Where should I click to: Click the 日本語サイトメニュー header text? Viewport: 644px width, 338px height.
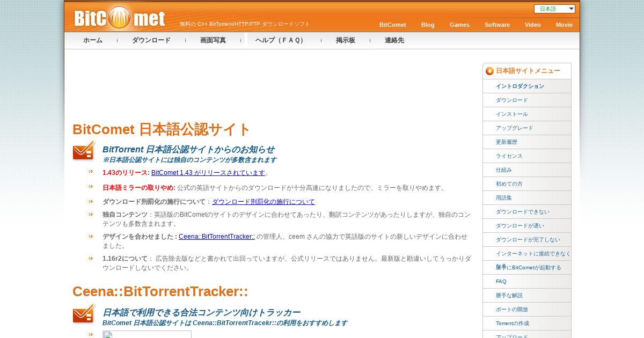pos(528,71)
